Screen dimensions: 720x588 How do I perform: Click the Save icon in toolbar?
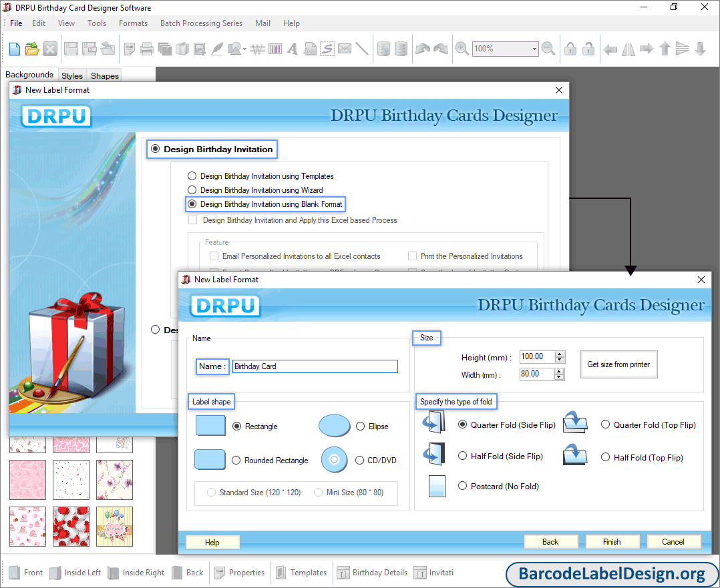coord(71,49)
